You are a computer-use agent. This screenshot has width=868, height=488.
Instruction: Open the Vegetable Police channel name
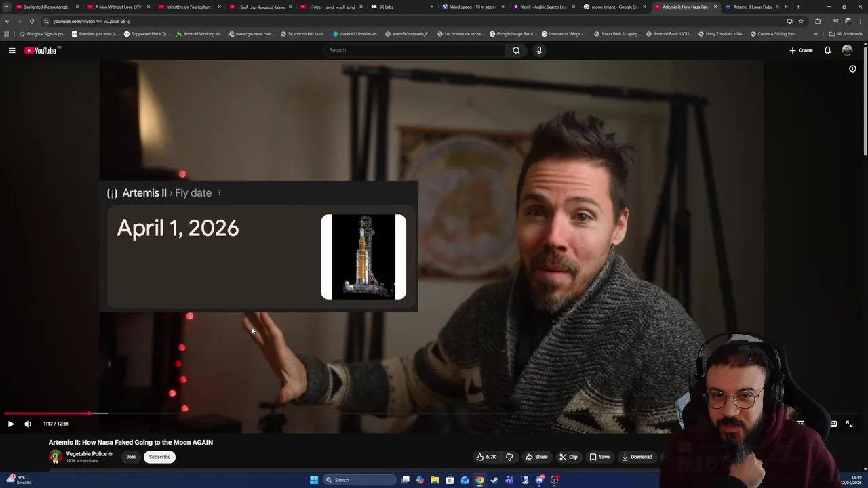87,454
